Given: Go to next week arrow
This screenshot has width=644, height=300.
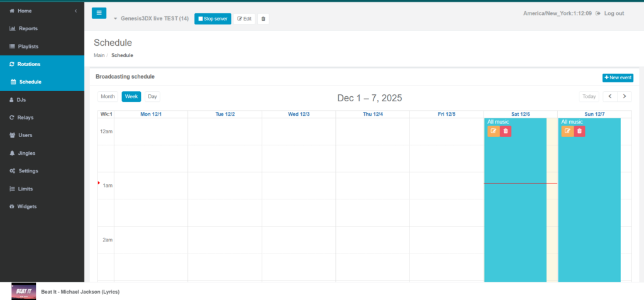Looking at the screenshot, I should [625, 96].
